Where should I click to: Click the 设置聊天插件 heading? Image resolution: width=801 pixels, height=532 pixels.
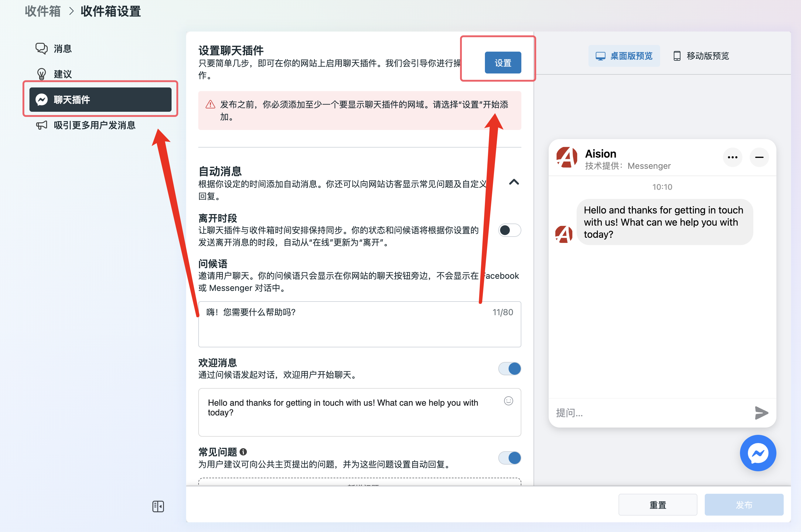(x=231, y=50)
